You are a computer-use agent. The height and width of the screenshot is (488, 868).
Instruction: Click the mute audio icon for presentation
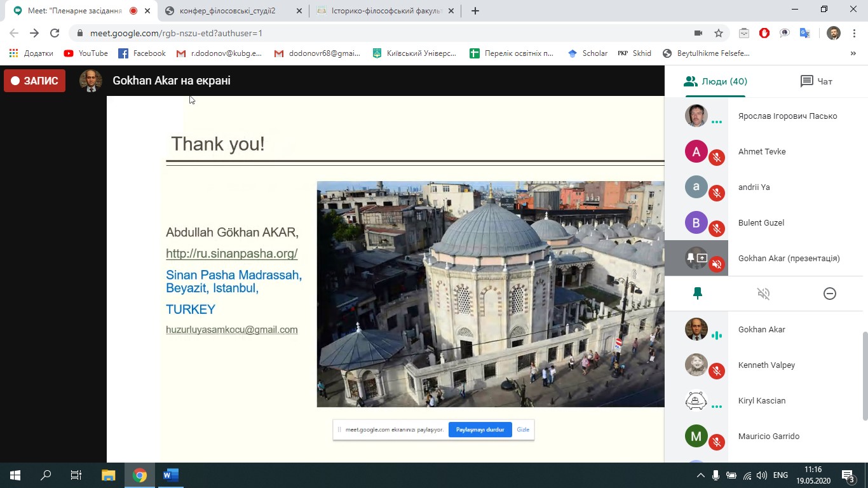point(763,293)
